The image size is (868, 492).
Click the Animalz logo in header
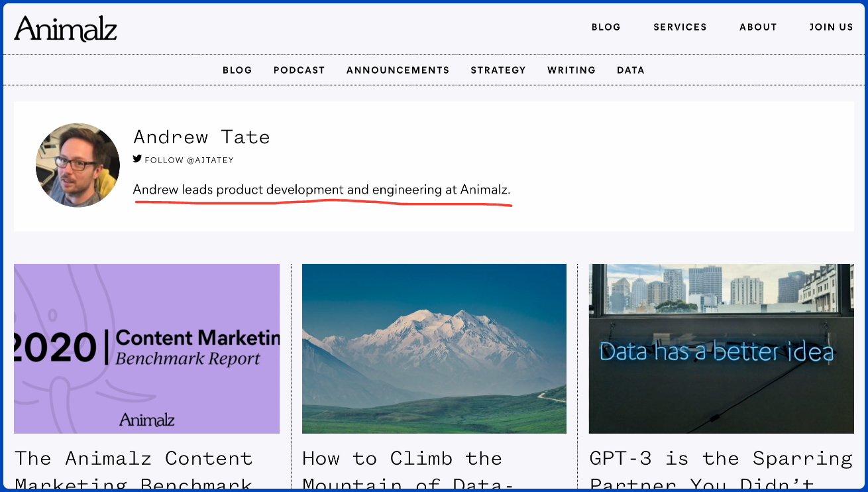[66, 28]
